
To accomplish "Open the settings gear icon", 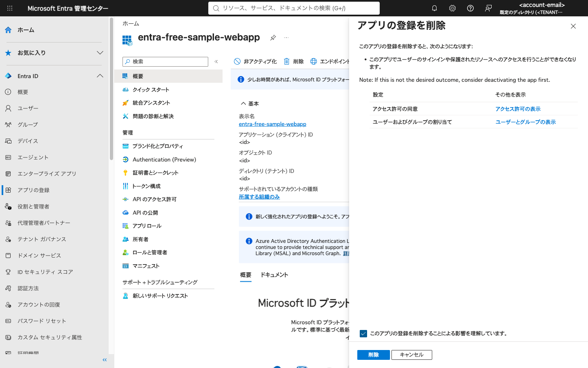I will pyautogui.click(x=452, y=8).
